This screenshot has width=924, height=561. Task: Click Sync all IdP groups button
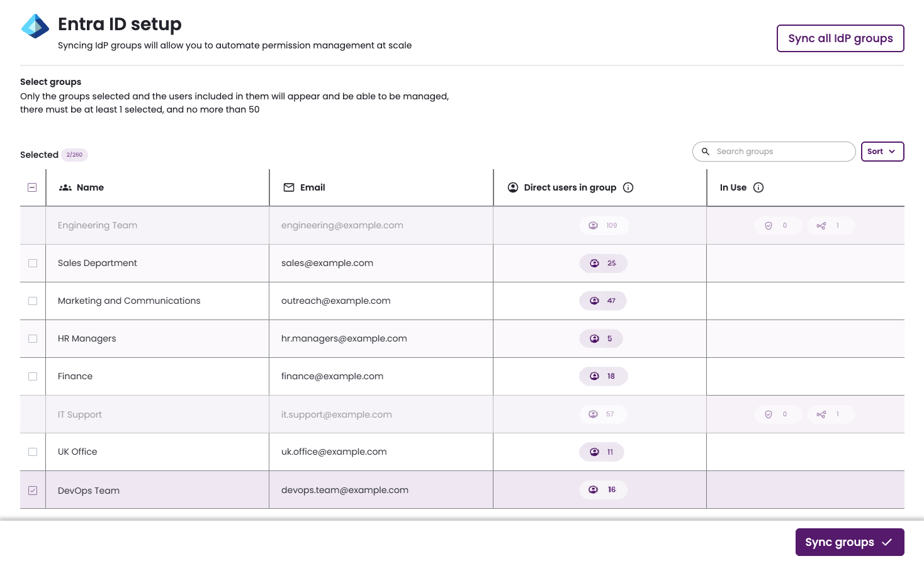(x=840, y=38)
